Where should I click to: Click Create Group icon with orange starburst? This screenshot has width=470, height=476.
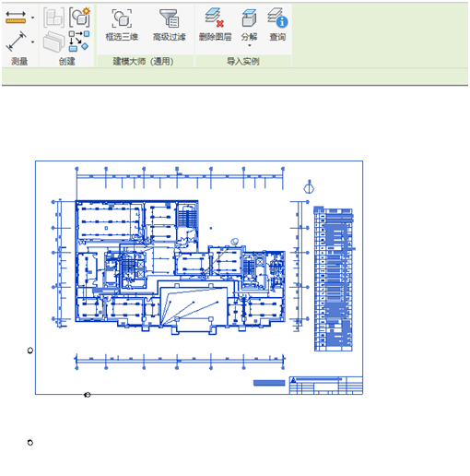(79, 18)
